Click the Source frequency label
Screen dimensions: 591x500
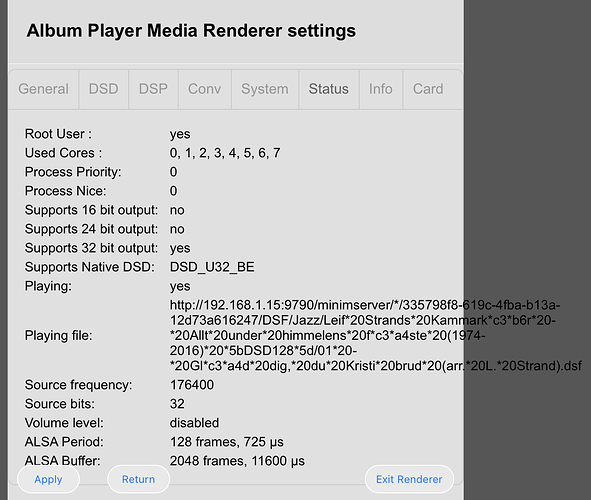(78, 385)
